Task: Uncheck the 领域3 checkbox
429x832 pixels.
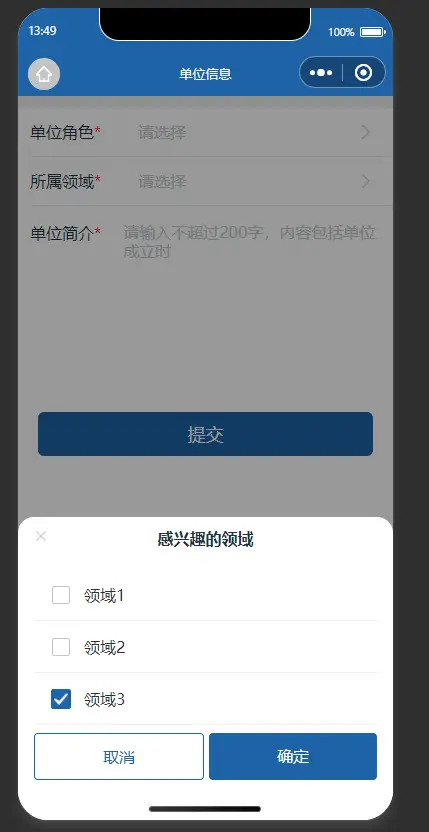Action: [61, 699]
